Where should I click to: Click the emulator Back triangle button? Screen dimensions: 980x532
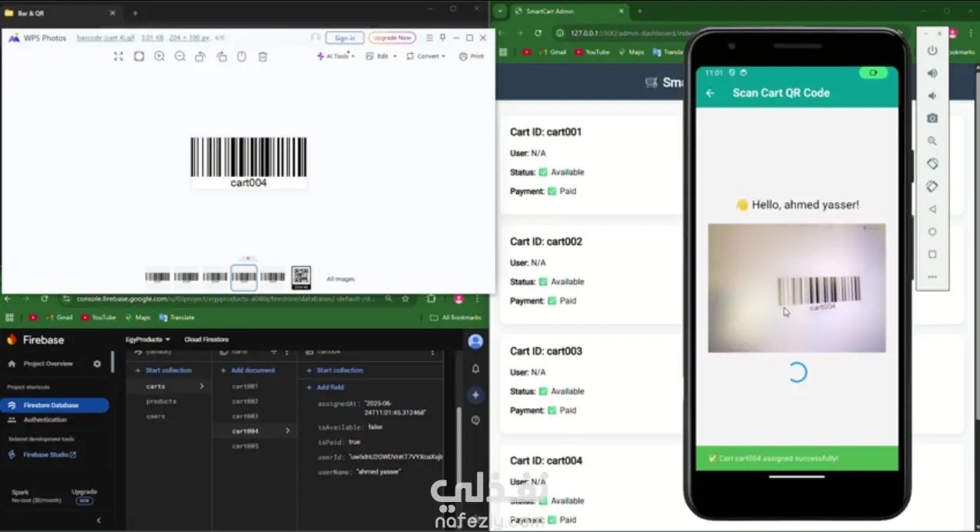(932, 209)
